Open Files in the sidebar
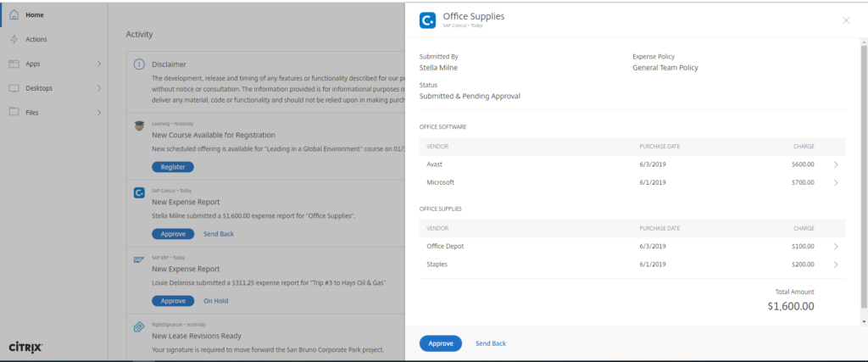This screenshot has width=868, height=362. tap(54, 113)
